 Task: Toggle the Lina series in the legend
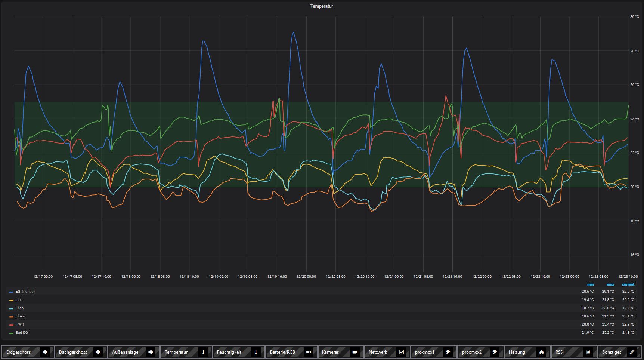[19, 300]
